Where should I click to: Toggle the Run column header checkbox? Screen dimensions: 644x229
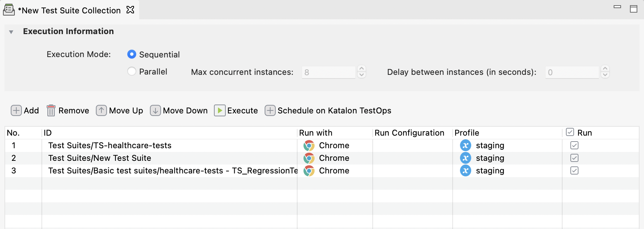click(570, 132)
